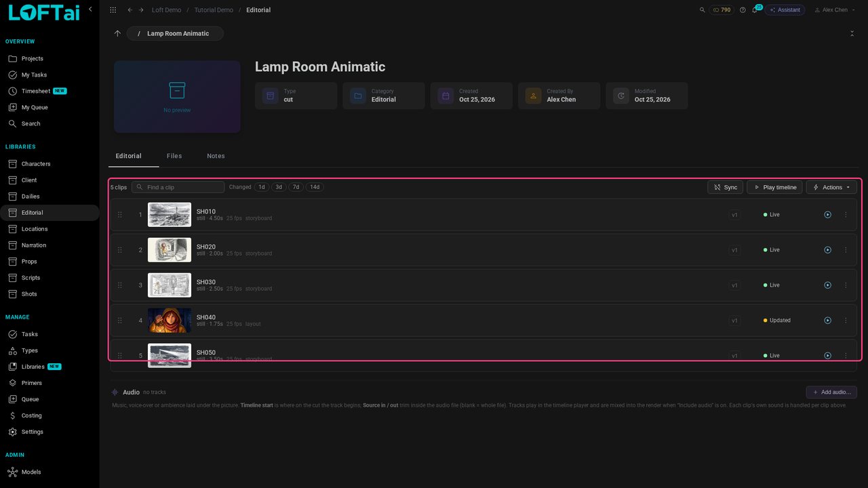Switch to the Notes tab
The image size is (868, 488).
pos(216,156)
